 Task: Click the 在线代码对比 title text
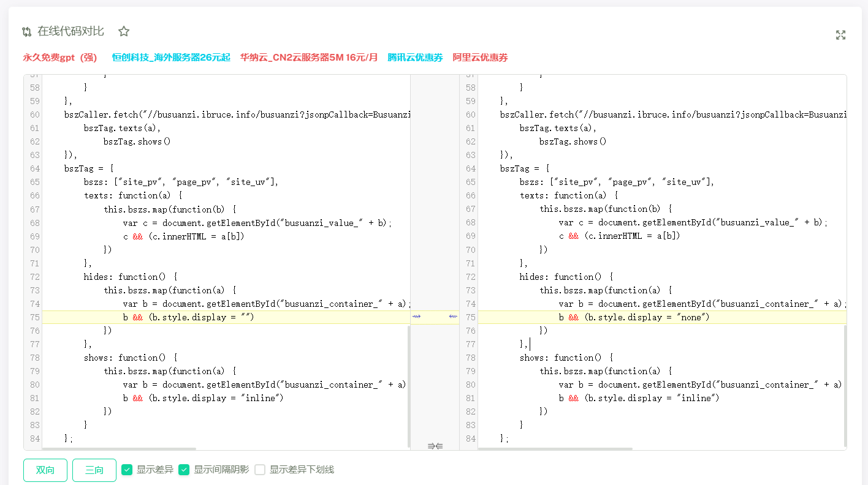(x=70, y=31)
